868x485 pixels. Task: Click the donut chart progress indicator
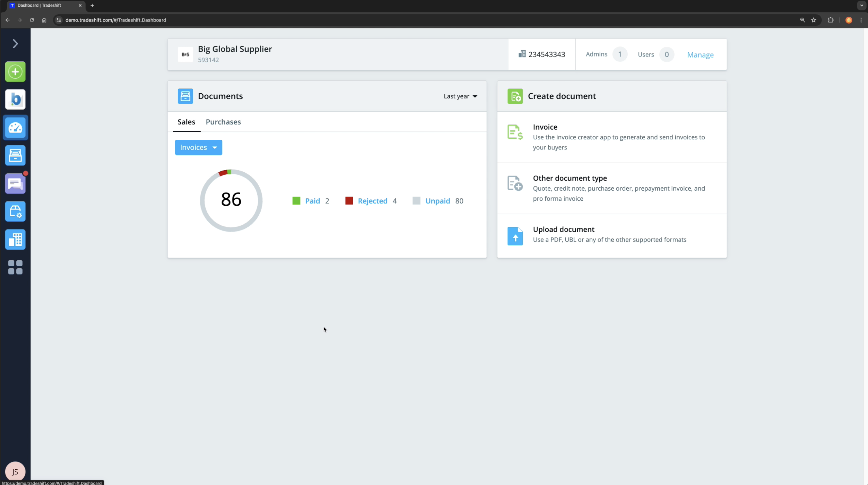231,200
